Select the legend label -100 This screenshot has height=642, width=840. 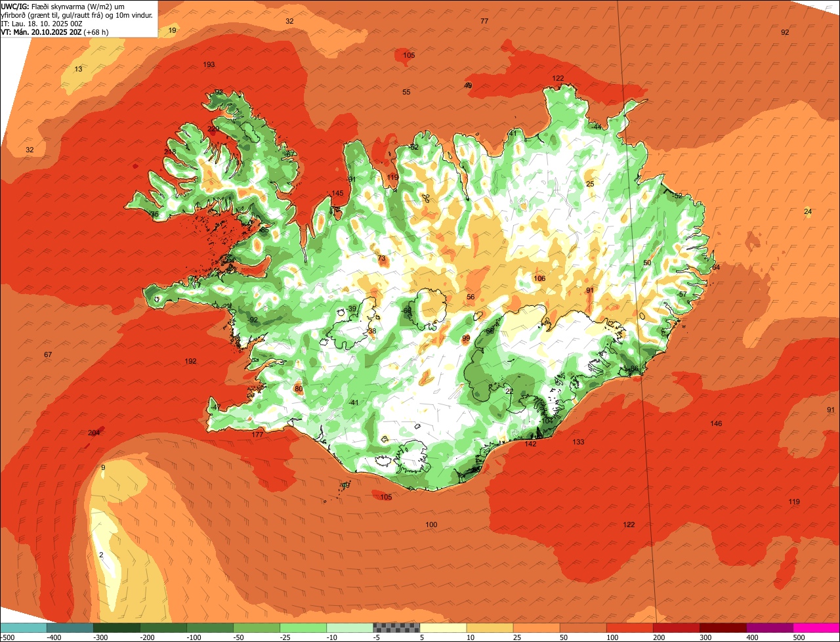[x=194, y=637]
